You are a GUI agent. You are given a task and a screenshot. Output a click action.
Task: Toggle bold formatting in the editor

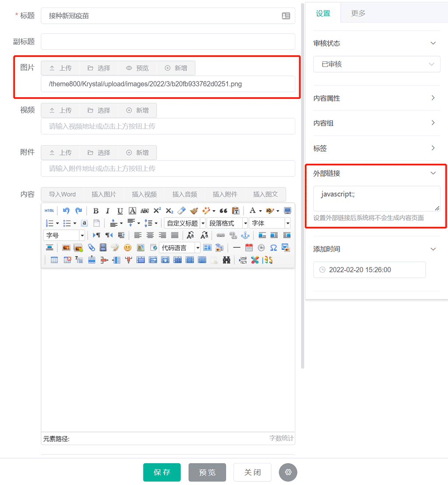pyautogui.click(x=96, y=211)
